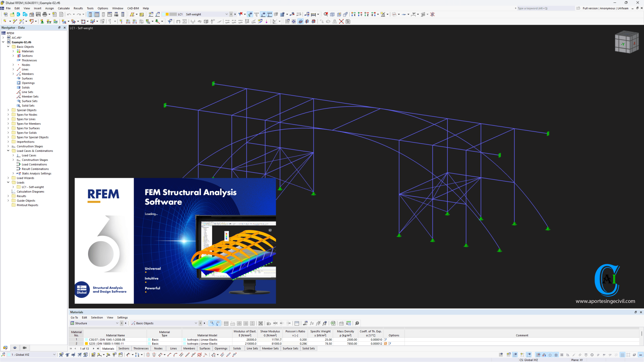This screenshot has height=362, width=644.
Task: Open the Calculate menu
Action: pyautogui.click(x=64, y=8)
